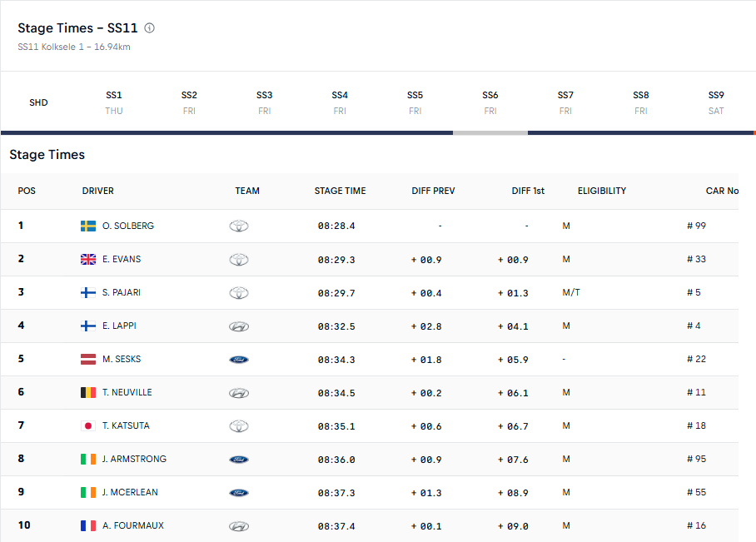Select the SS9 SAT stage tab
The image size is (756, 542).
click(x=716, y=102)
